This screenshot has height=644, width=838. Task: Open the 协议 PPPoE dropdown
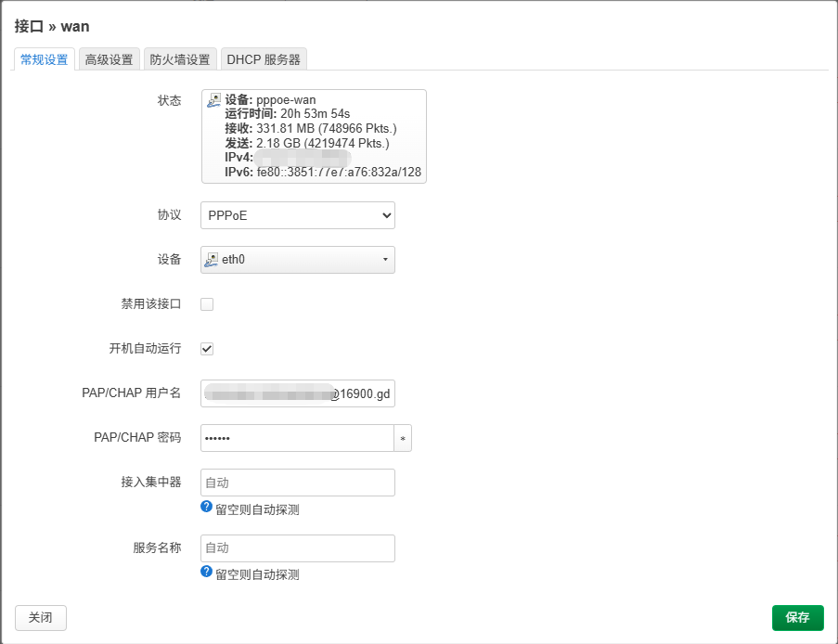[x=298, y=215]
